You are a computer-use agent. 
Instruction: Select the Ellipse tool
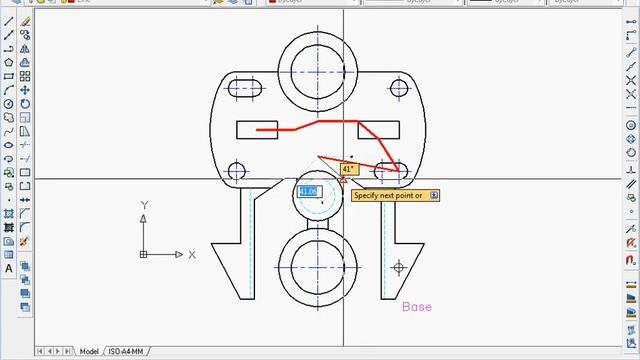point(9,145)
